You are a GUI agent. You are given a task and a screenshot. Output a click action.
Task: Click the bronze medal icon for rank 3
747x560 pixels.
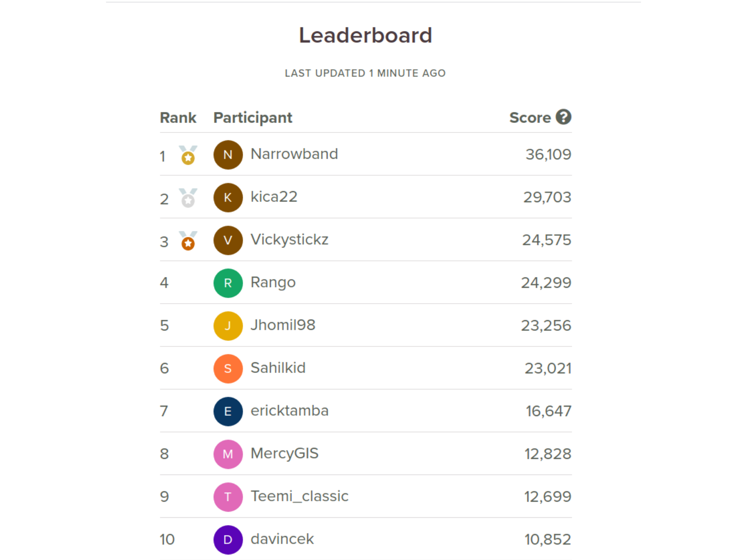[x=188, y=241]
